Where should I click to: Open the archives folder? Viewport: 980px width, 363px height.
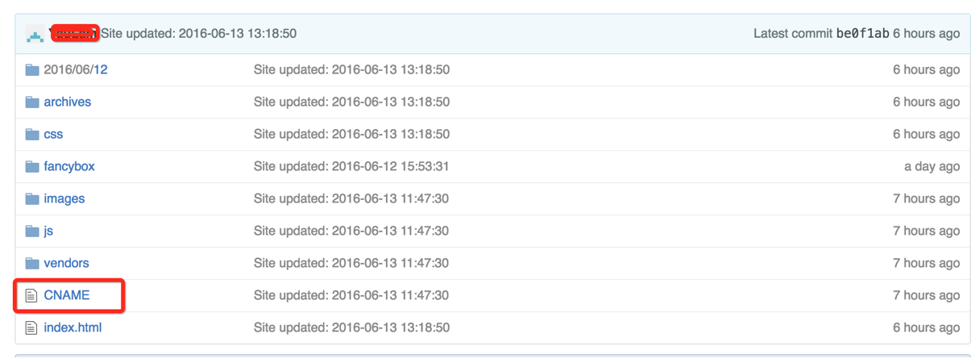(x=68, y=102)
